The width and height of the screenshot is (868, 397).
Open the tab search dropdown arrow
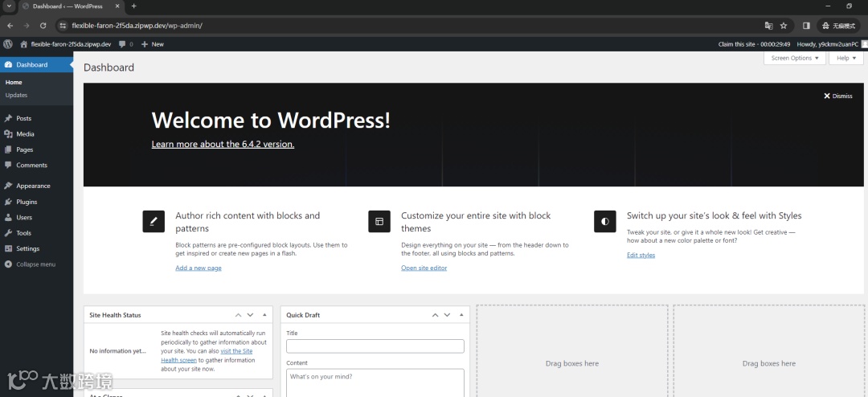point(8,6)
